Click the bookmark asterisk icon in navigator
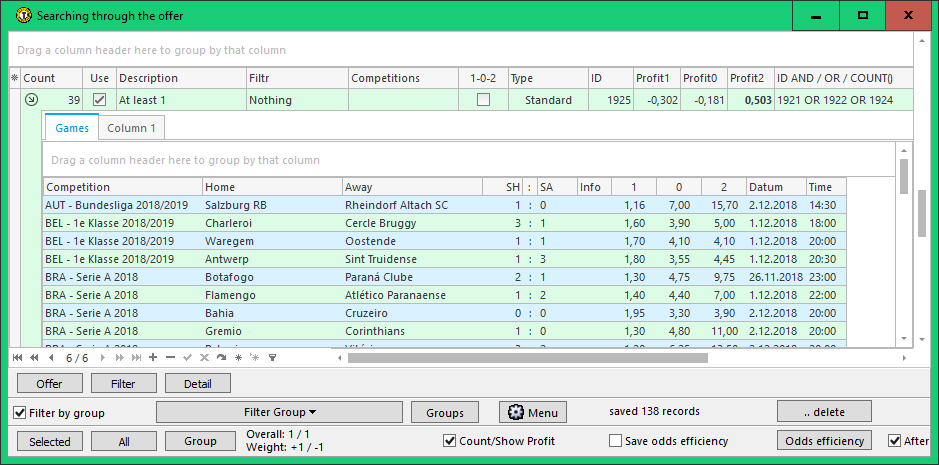Screen dimensions: 939x465 [238, 357]
